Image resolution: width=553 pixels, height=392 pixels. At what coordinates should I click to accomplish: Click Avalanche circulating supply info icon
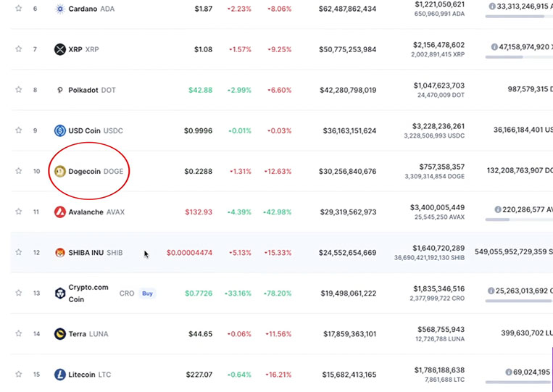(498, 209)
